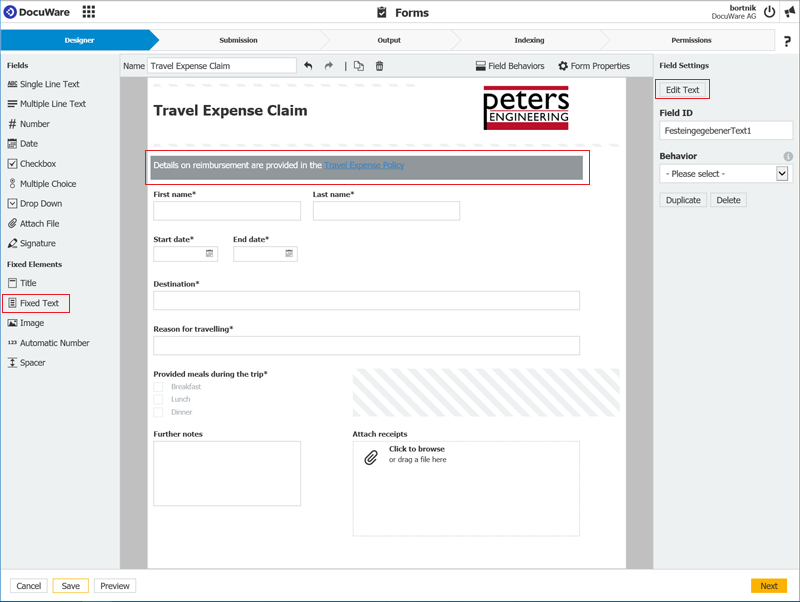This screenshot has height=602, width=800.
Task: Check the Breakfast checkbox
Action: tap(158, 387)
